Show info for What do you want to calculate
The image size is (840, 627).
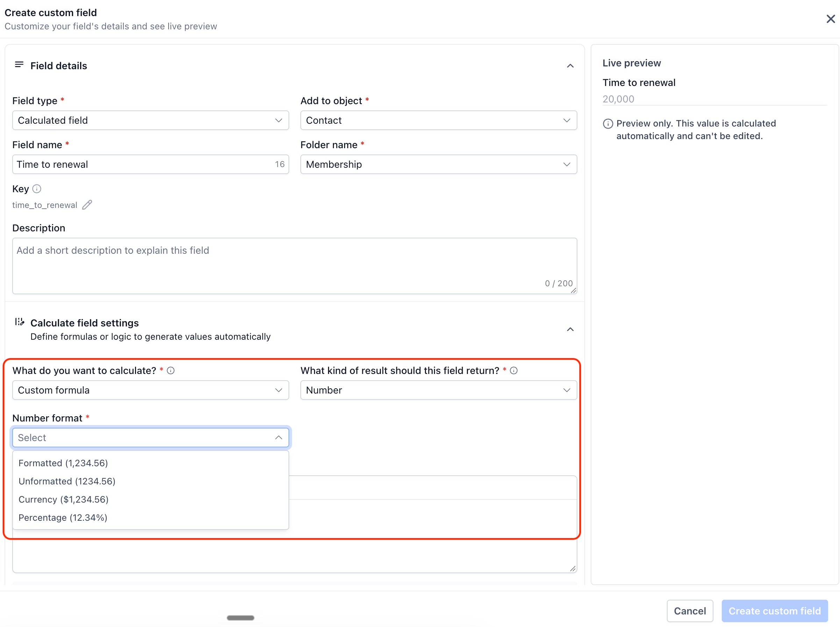pos(171,370)
